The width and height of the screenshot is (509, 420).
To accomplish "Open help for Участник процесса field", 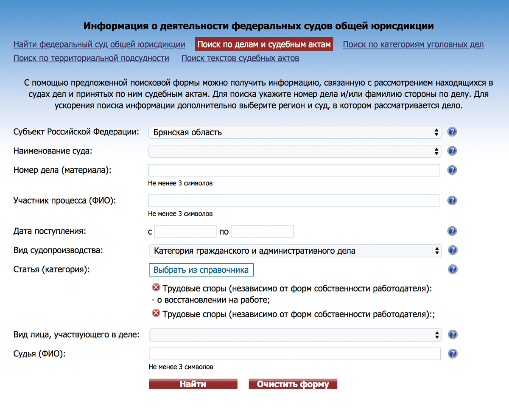I will pyautogui.click(x=452, y=201).
